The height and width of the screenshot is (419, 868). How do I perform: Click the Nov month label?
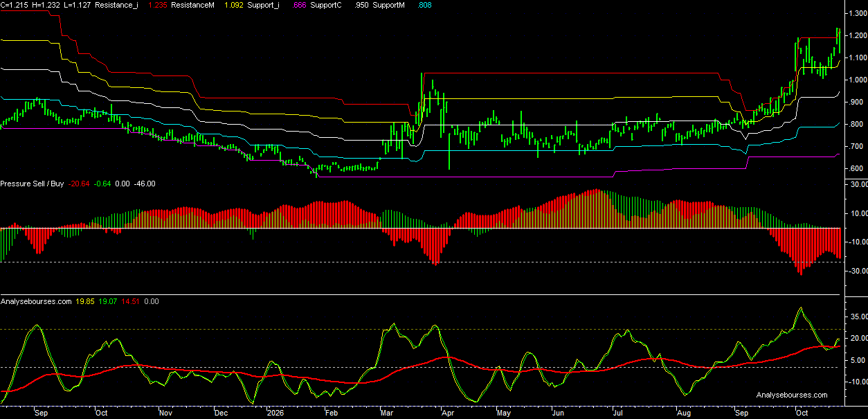[165, 413]
